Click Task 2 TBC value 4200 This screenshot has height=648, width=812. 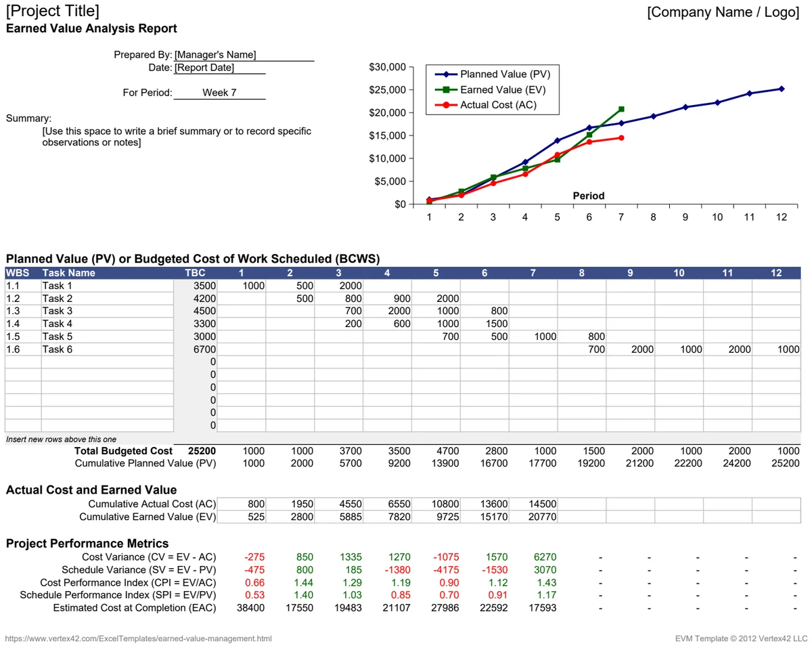196,299
